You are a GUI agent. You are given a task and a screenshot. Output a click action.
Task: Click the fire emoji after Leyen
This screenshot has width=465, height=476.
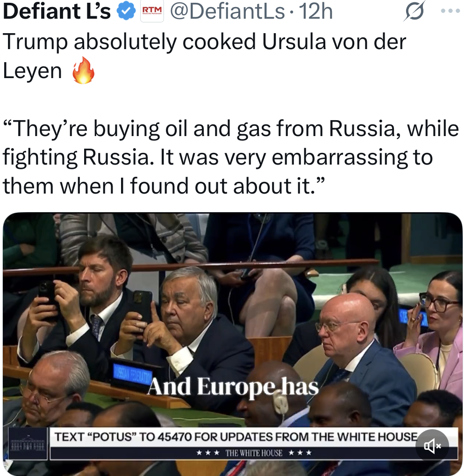(x=83, y=70)
